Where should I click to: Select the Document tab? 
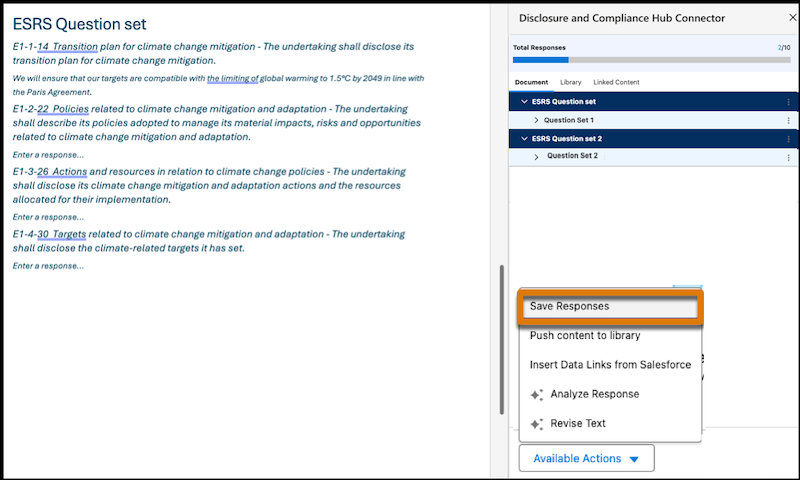pyautogui.click(x=531, y=82)
